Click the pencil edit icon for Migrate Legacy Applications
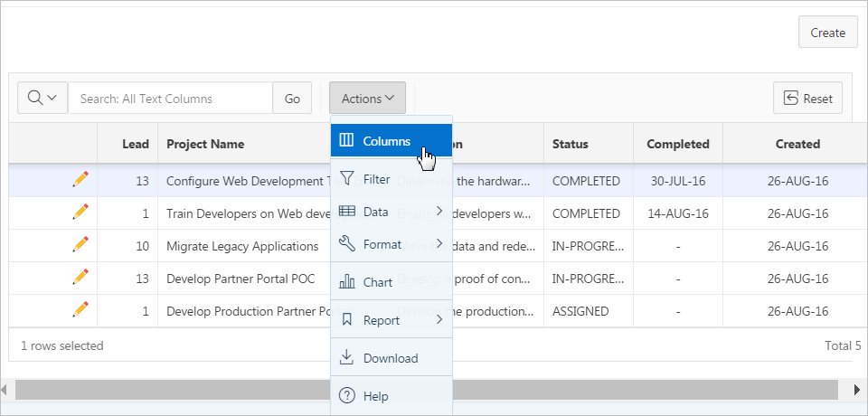The image size is (868, 416). tap(80, 245)
